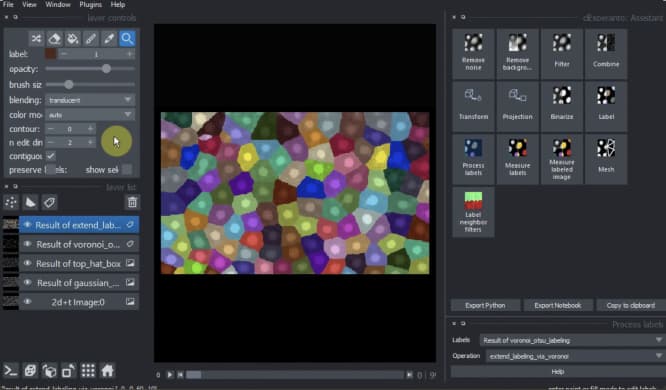Viewport: 666px width, 390px height.
Task: Open the View menu
Action: tap(29, 4)
